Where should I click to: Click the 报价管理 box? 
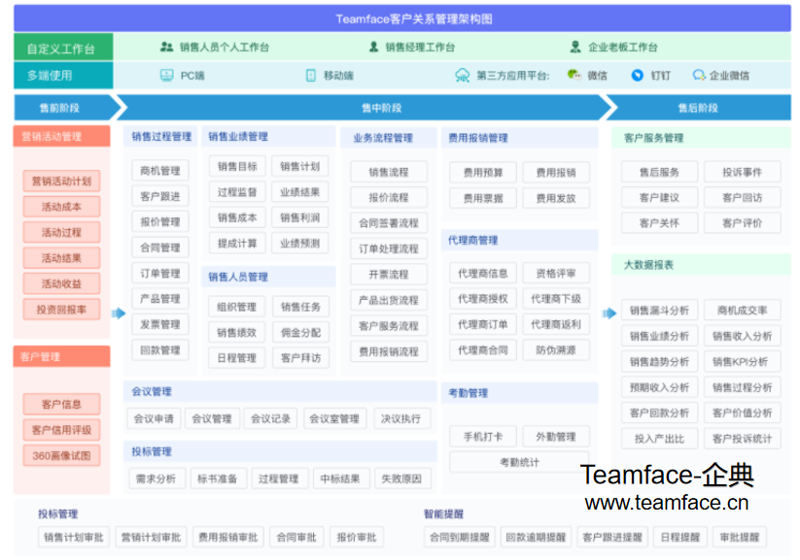(160, 222)
